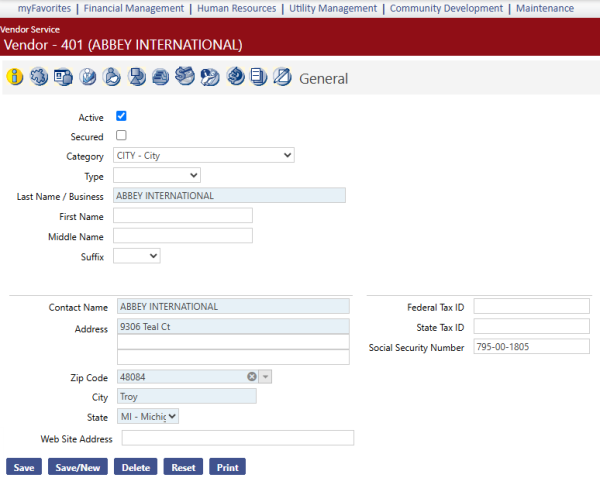Image resolution: width=600 pixels, height=478 pixels.
Task: Click the square and triangle shapes icon
Action: point(137,77)
